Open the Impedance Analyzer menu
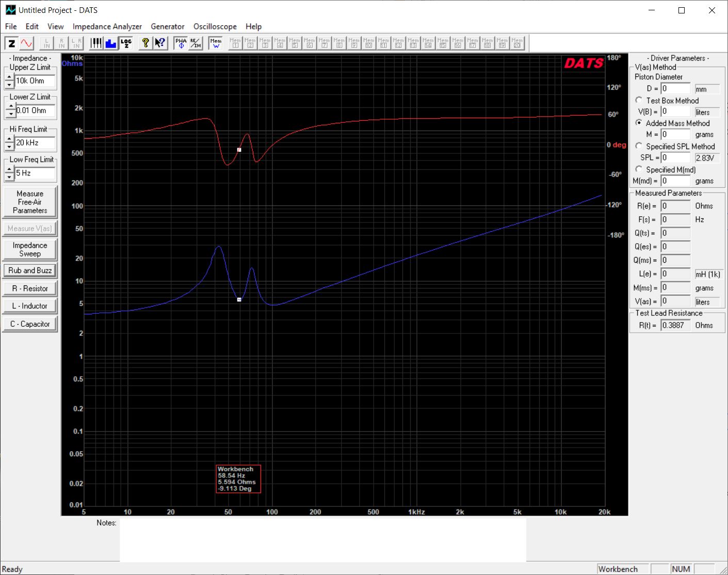 coord(107,26)
